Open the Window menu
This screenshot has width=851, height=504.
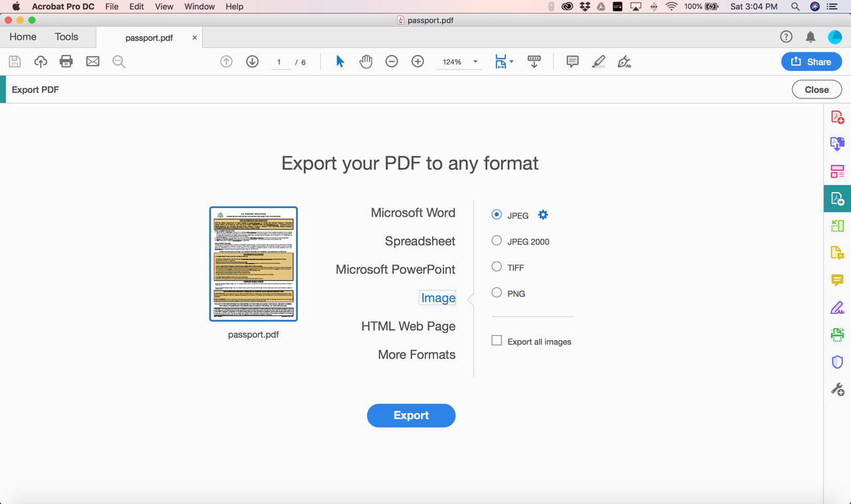(x=199, y=7)
